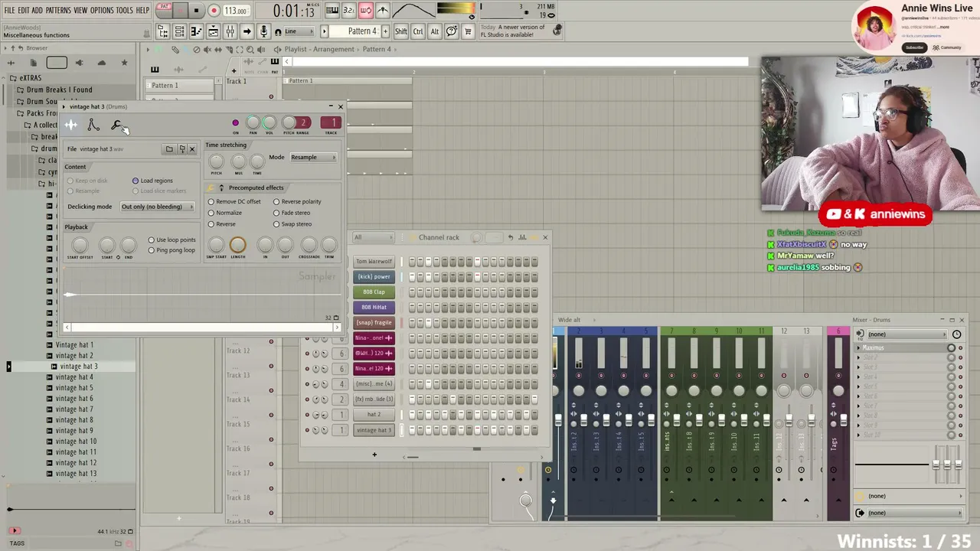Click the LENGTH knob in the Sampler
The width and height of the screenshot is (980, 551).
tap(237, 245)
